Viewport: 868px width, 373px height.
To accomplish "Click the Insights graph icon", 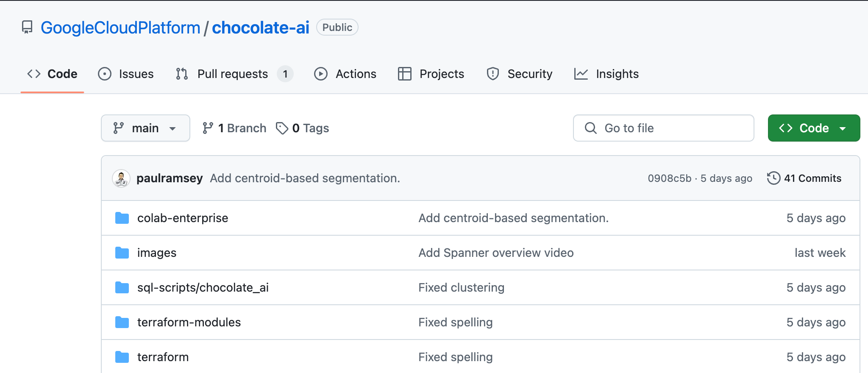I will 581,74.
